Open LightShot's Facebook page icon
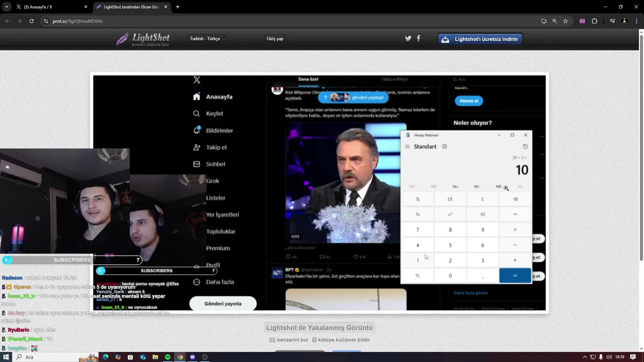Viewport: 644px width, 362px height. click(419, 39)
